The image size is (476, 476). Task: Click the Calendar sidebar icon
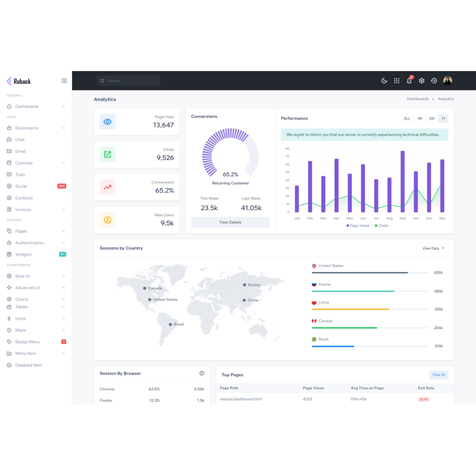(x=9, y=163)
